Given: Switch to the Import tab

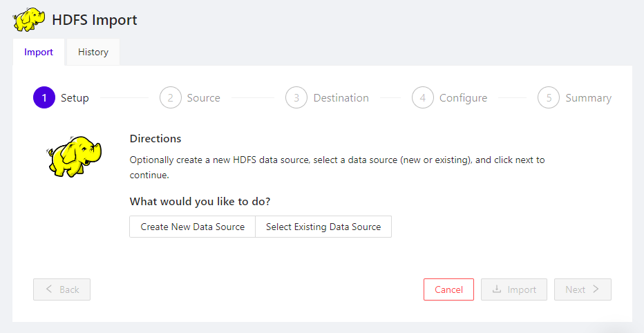Looking at the screenshot, I should (x=39, y=53).
